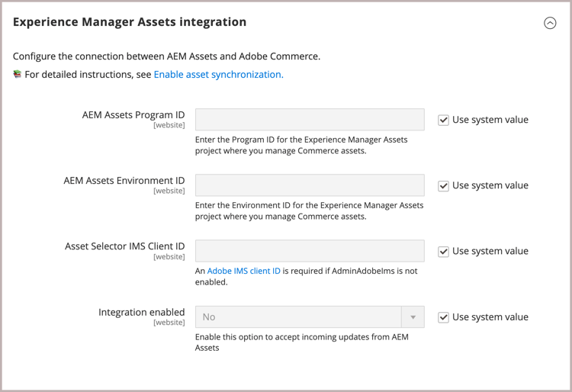Click the arrow on Integration enabled select
This screenshot has width=572, height=392.
pyautogui.click(x=413, y=317)
